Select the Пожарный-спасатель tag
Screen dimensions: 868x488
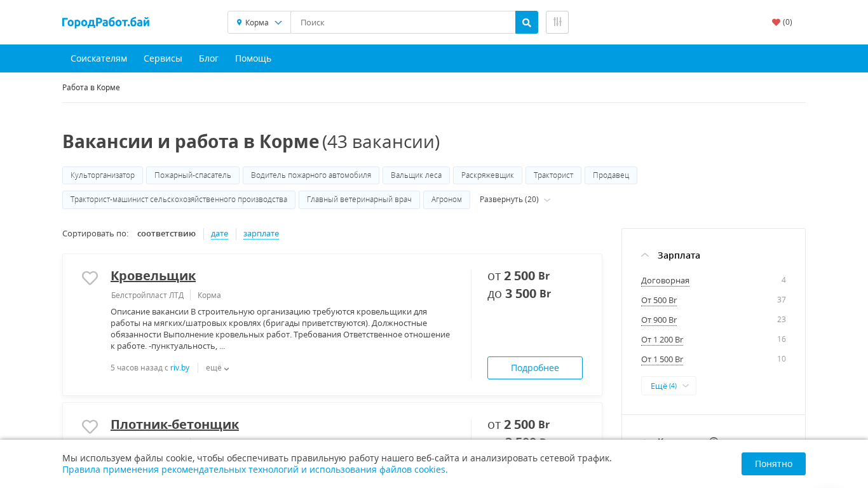click(193, 175)
